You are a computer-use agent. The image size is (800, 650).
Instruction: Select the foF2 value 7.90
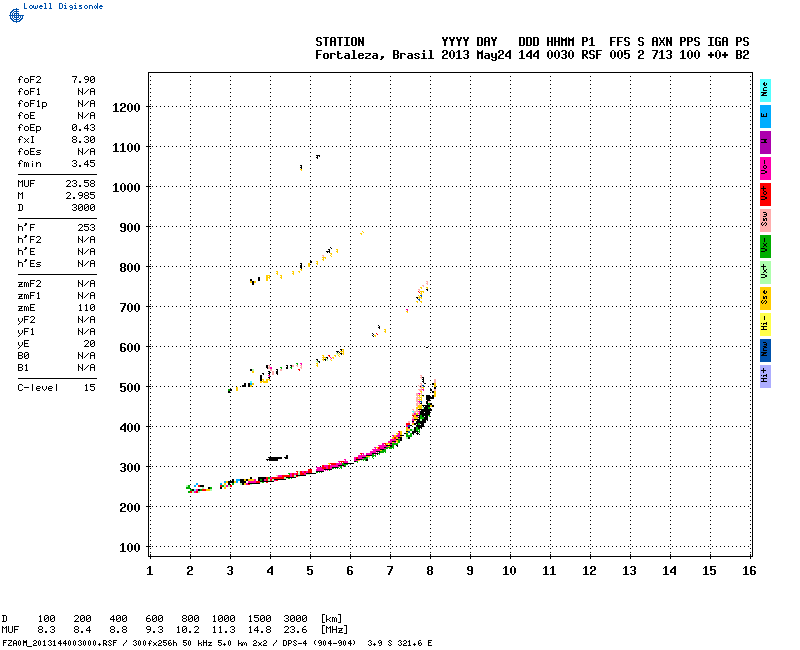(x=83, y=80)
